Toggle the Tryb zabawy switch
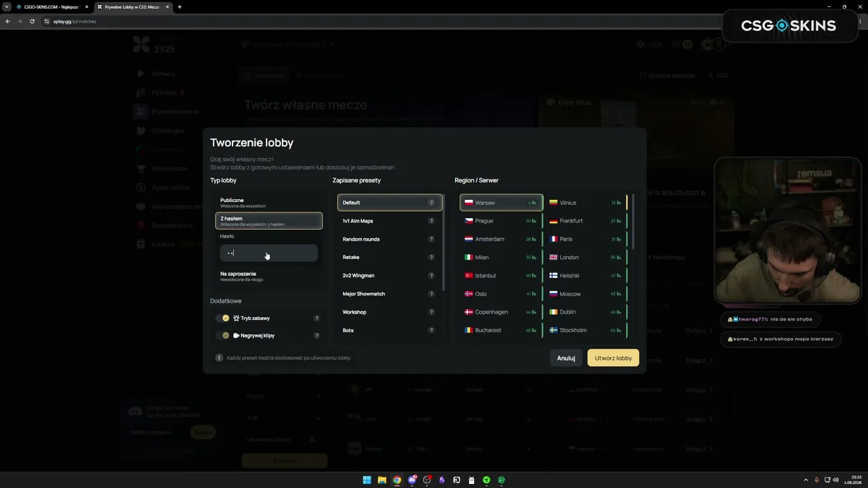The image size is (868, 488). pyautogui.click(x=222, y=318)
